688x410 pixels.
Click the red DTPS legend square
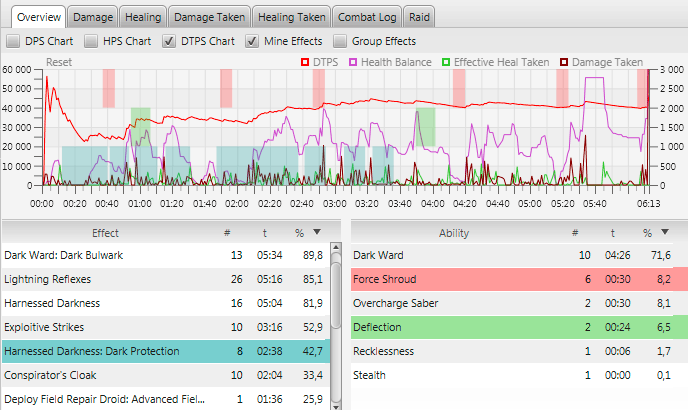tap(305, 62)
